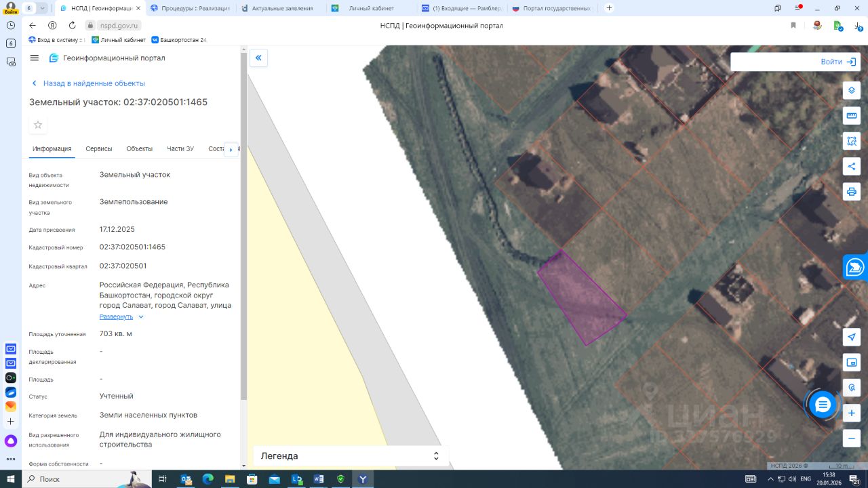Open Windows Security from the taskbar

(340, 479)
